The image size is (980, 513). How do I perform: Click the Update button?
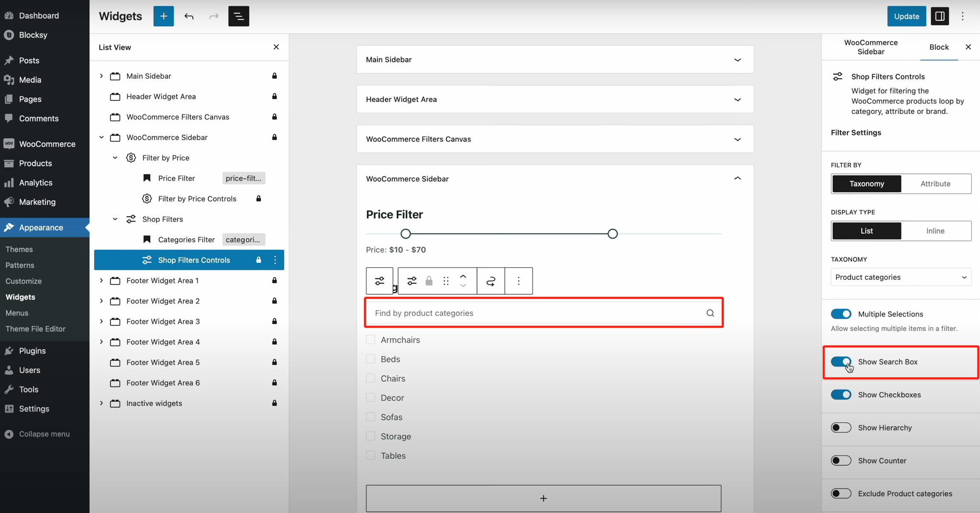[x=906, y=16]
